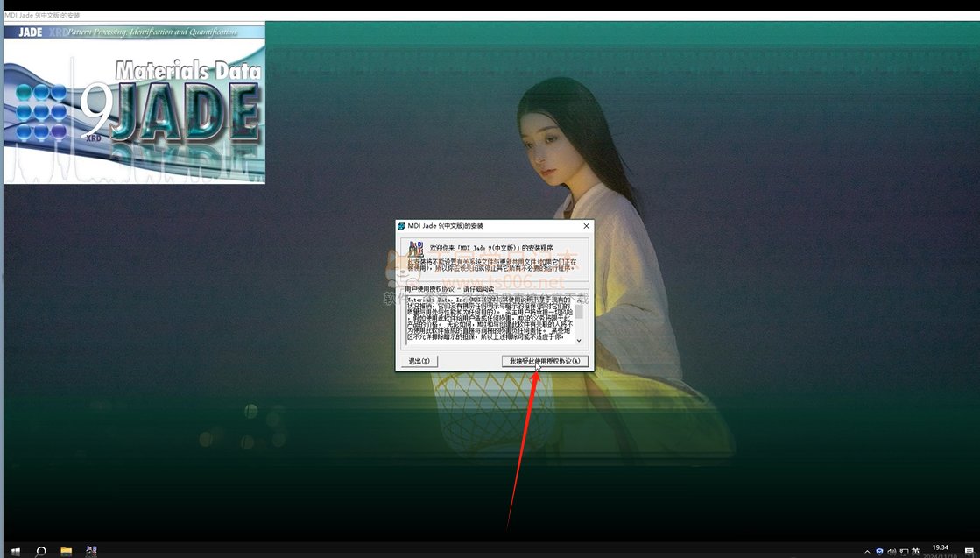Open the notification center icon
This screenshot has width=980, height=558.
coord(969,551)
